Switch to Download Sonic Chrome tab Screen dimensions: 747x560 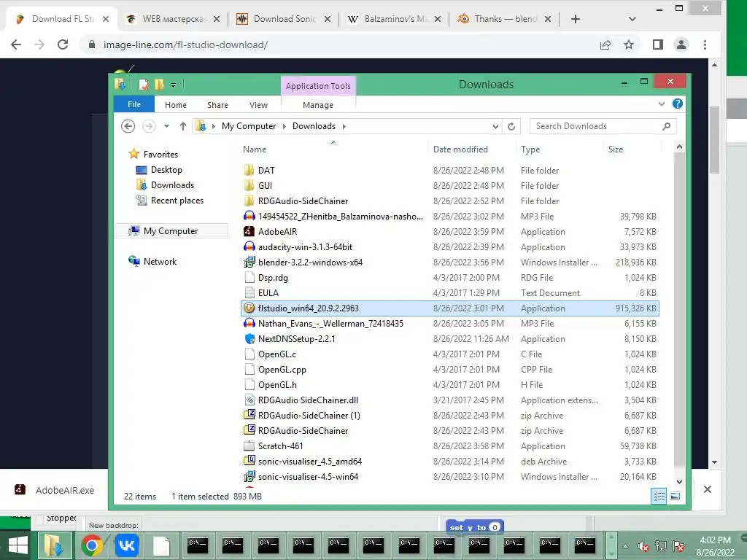tap(284, 19)
